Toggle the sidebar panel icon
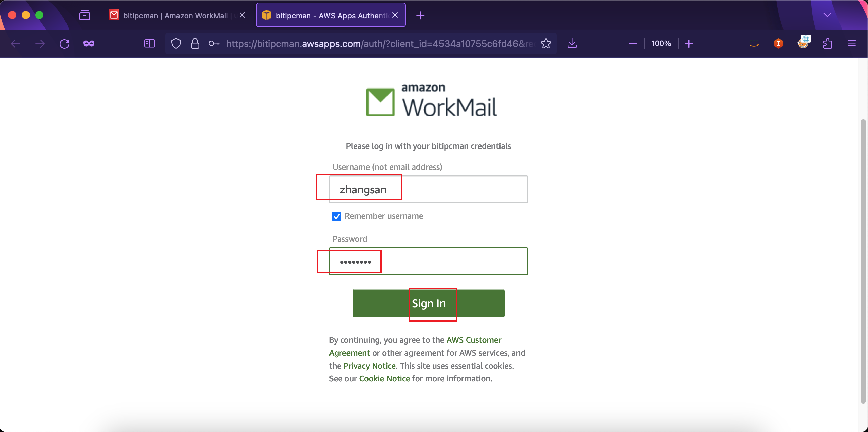Viewport: 868px width, 432px height. tap(150, 44)
